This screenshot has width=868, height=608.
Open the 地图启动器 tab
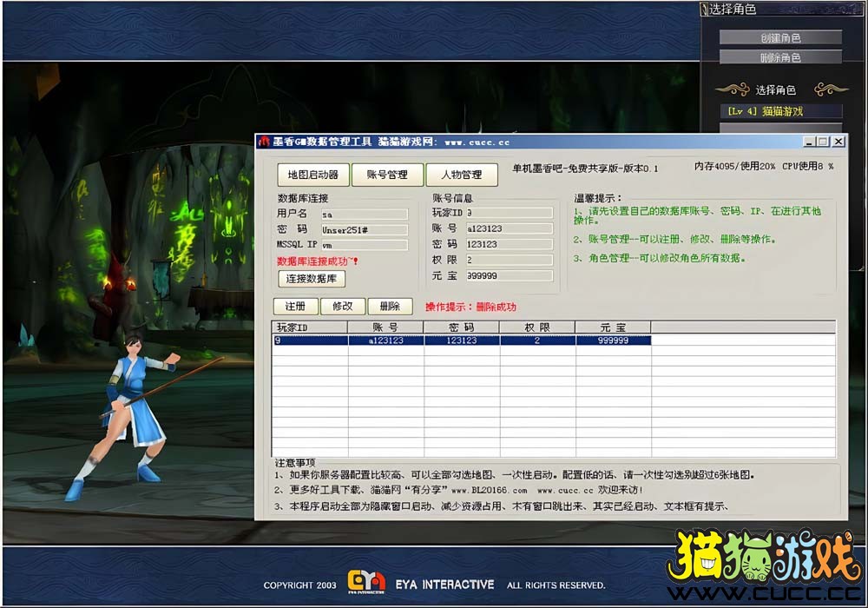(313, 175)
